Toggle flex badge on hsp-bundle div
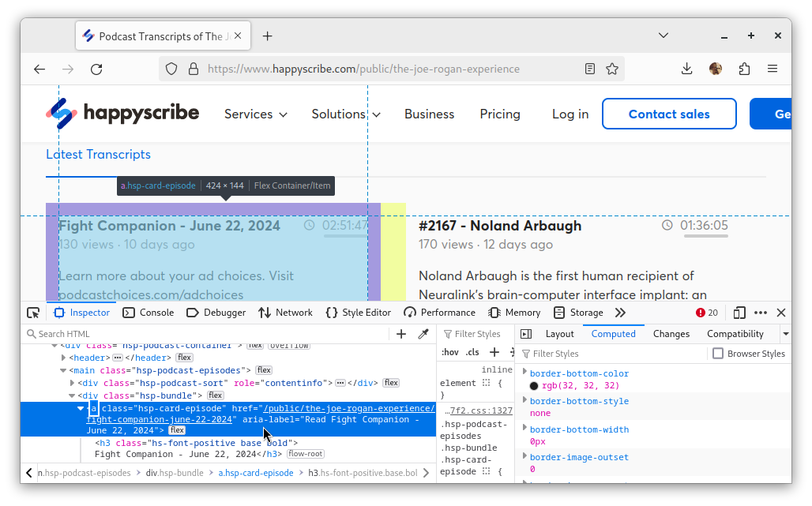Viewport: 812px width, 506px height. pyautogui.click(x=216, y=395)
